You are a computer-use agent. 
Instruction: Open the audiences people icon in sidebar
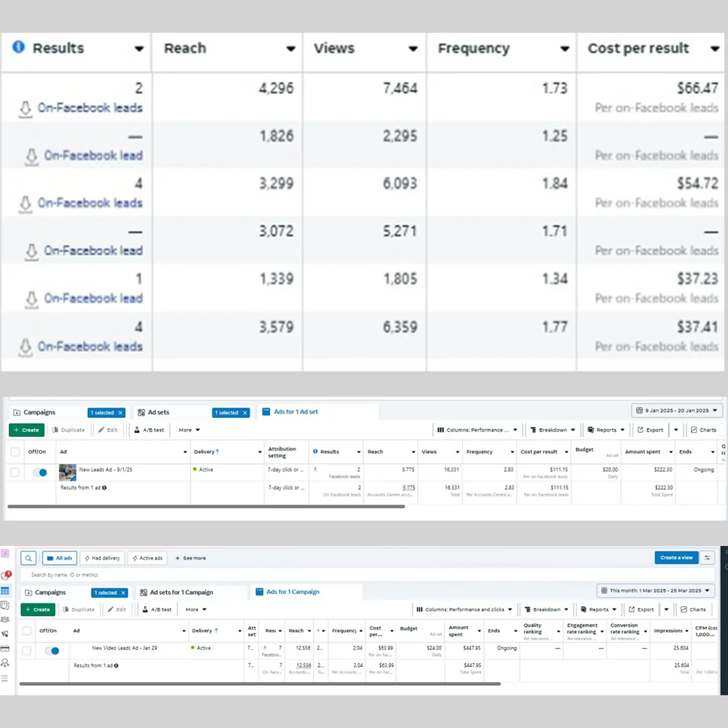pos(5,619)
